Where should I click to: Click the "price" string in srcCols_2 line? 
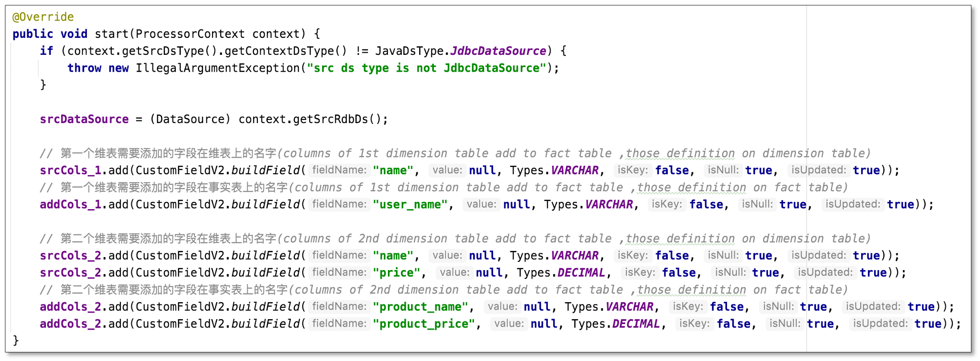coord(396,273)
